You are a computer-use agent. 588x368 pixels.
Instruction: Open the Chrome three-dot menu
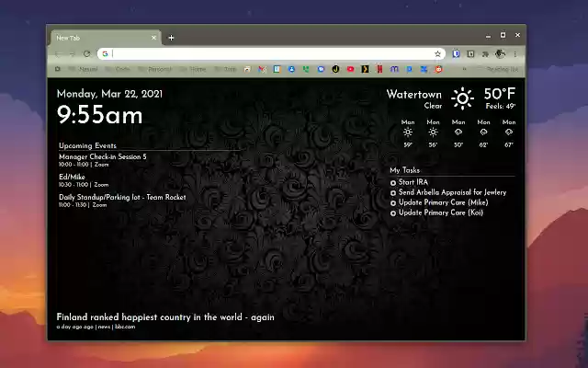pos(514,53)
